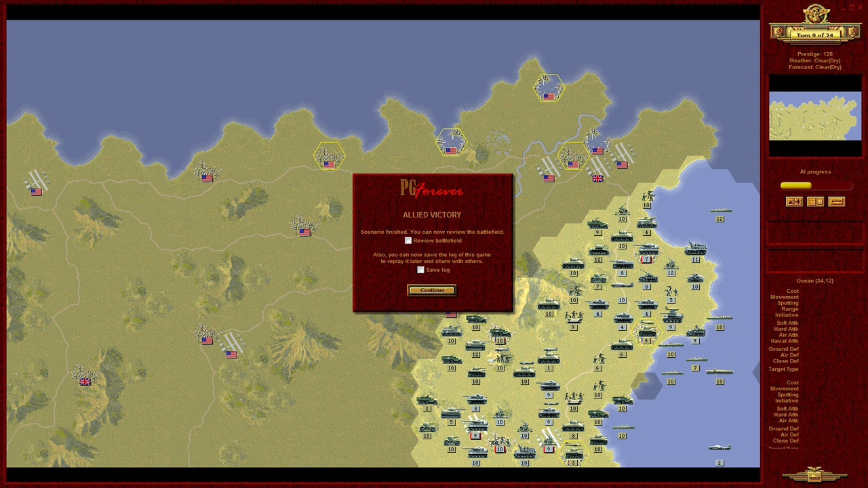Click the Weather: Clear(Dry) text
This screenshot has width=868, height=488.
point(814,60)
